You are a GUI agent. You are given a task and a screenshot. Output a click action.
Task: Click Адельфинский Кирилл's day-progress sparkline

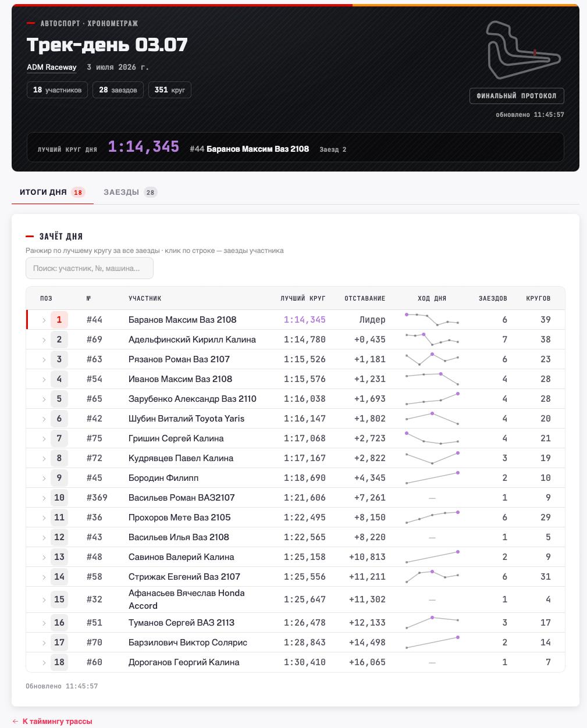[x=432, y=339]
